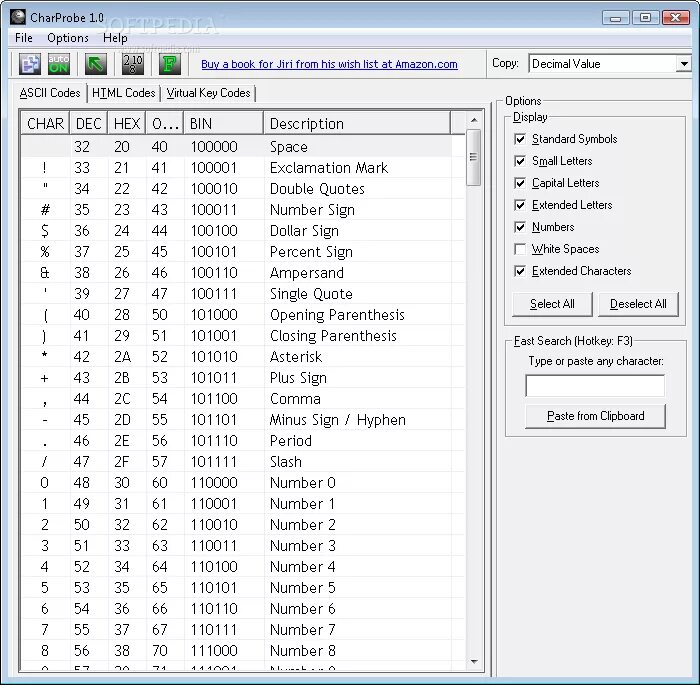Toggle the Extended Letters checkbox

pyautogui.click(x=520, y=205)
